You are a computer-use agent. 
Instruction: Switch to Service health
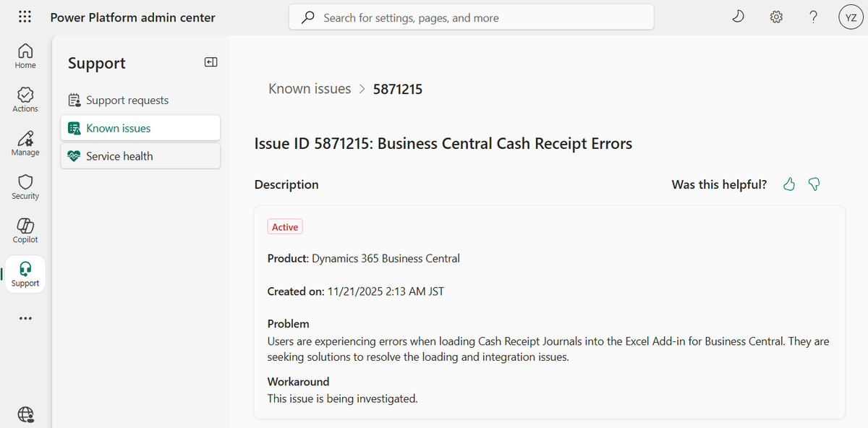pos(119,155)
